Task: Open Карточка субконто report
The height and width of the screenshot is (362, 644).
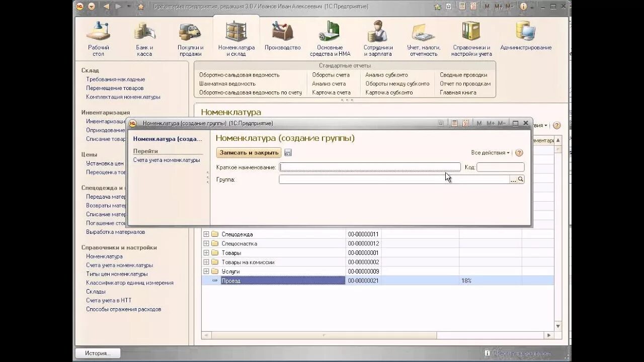Action: 389,93
